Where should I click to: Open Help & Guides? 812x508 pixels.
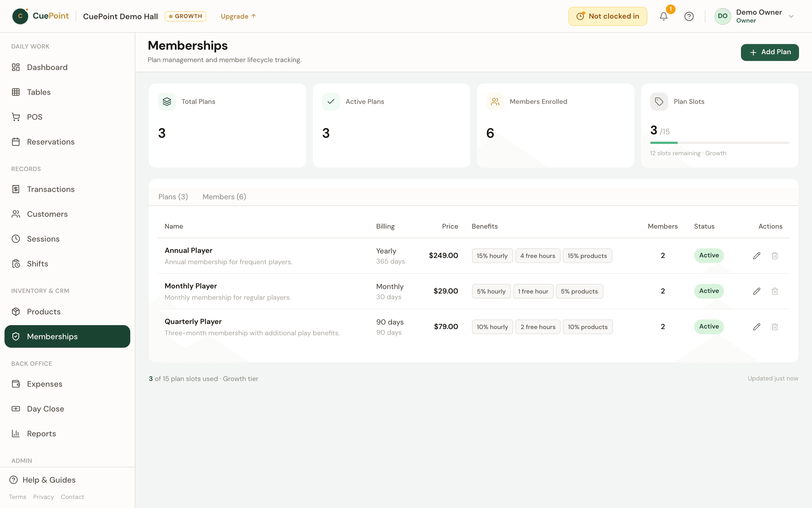pyautogui.click(x=42, y=480)
